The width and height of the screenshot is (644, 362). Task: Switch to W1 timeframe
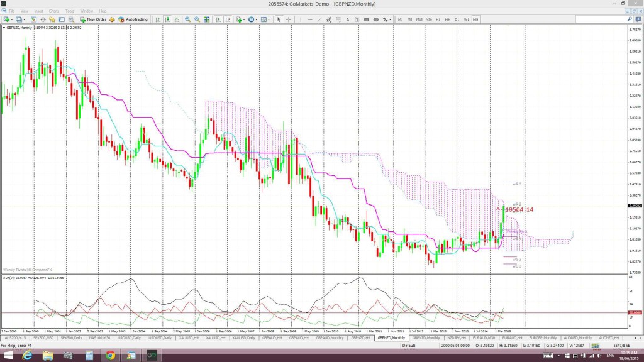pyautogui.click(x=467, y=19)
